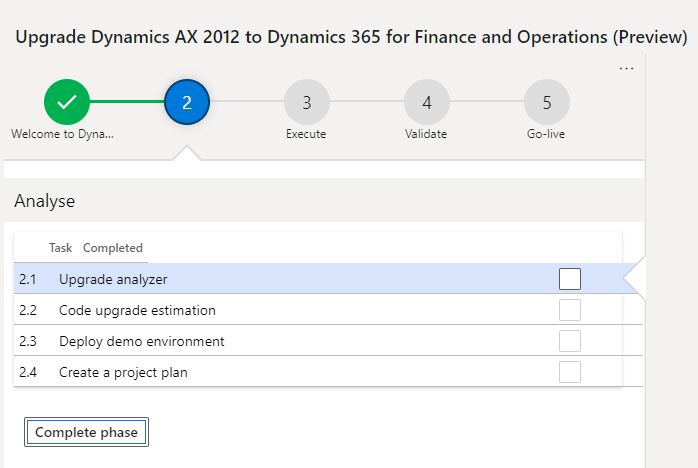This screenshot has width=698, height=468.
Task: Go to phase 4 Validate step
Action: coord(426,102)
